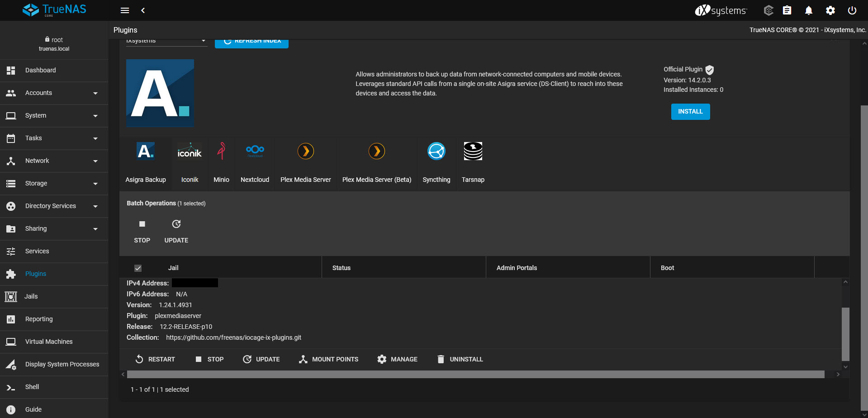868x418 pixels.
Task: Update the plexmediaserver plugin in row actions
Action: 261,359
